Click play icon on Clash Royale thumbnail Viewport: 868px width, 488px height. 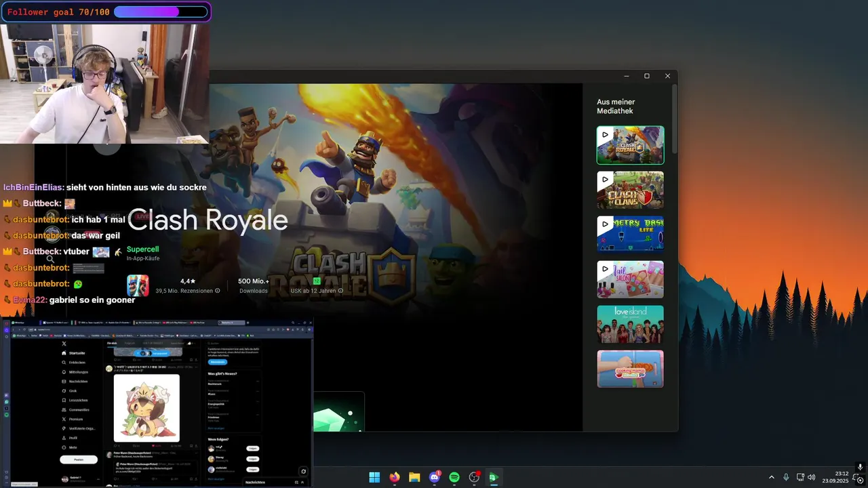click(605, 135)
